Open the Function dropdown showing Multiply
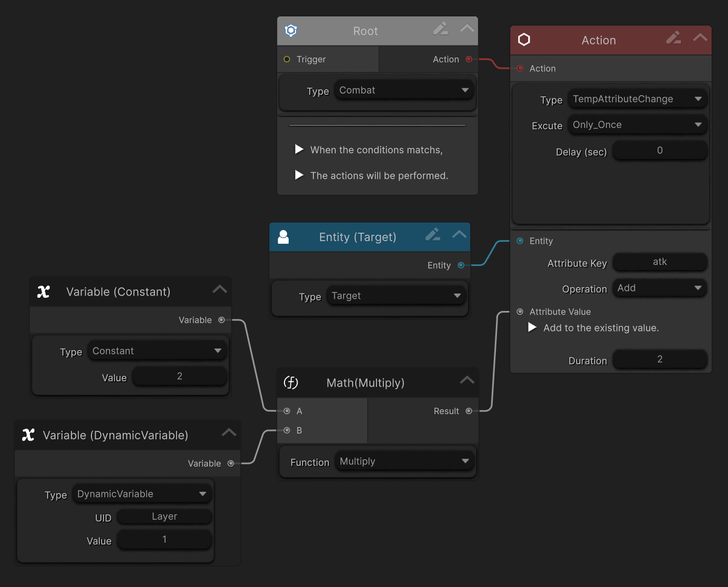The height and width of the screenshot is (587, 728). pyautogui.click(x=404, y=462)
